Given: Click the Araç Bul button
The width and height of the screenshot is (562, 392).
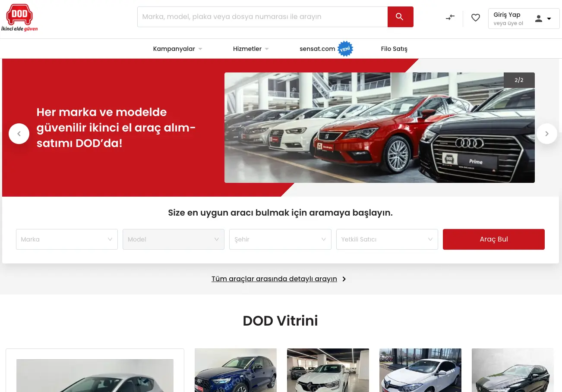Looking at the screenshot, I should click(493, 239).
